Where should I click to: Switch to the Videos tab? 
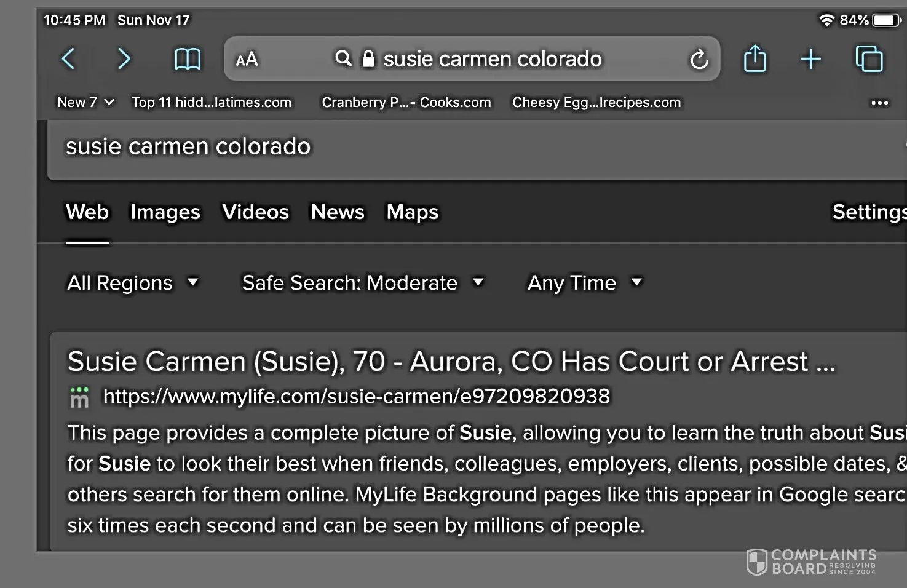click(x=255, y=212)
